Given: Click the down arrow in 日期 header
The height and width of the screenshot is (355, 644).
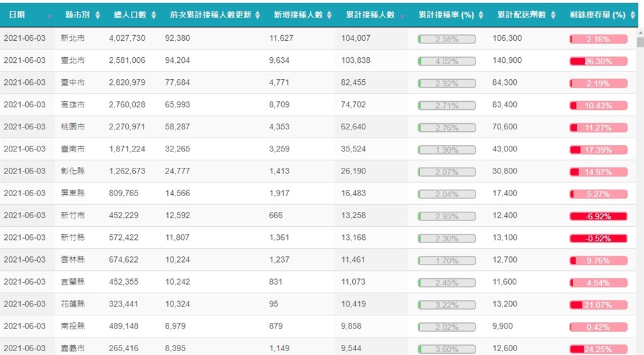Looking at the screenshot, I should (x=50, y=16).
